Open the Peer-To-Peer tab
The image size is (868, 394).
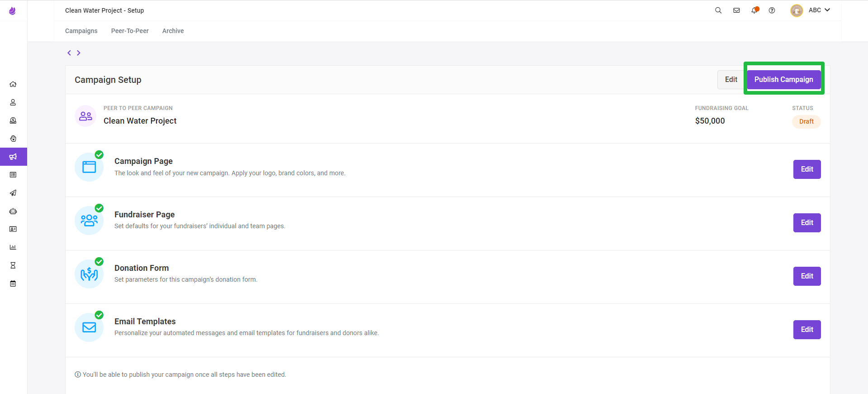tap(130, 31)
